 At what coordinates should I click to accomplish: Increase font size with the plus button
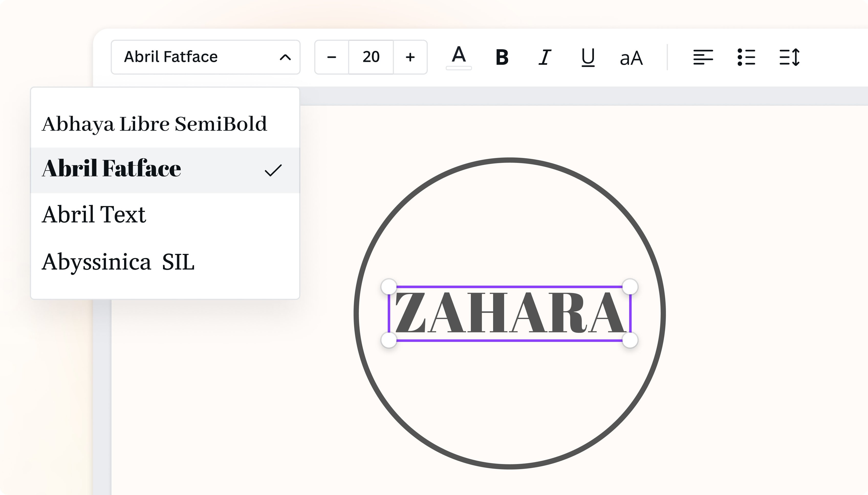pyautogui.click(x=410, y=57)
